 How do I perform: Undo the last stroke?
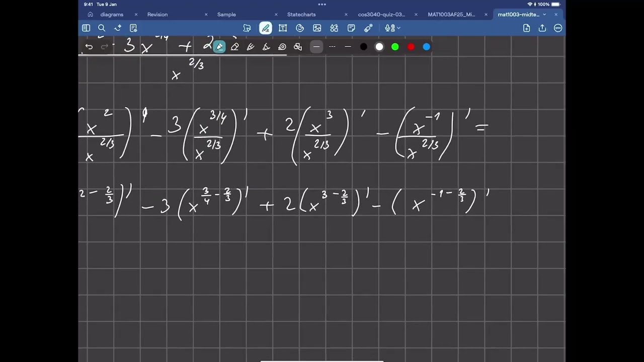(x=89, y=47)
